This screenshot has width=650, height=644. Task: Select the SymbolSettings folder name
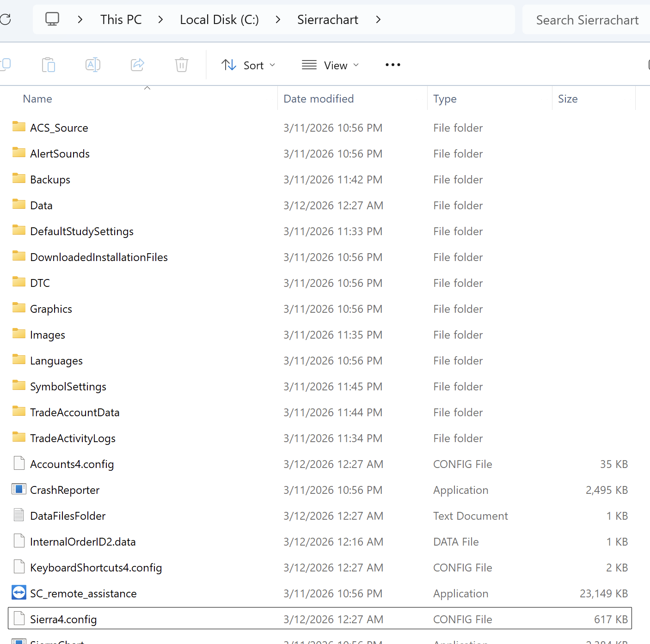tap(68, 387)
